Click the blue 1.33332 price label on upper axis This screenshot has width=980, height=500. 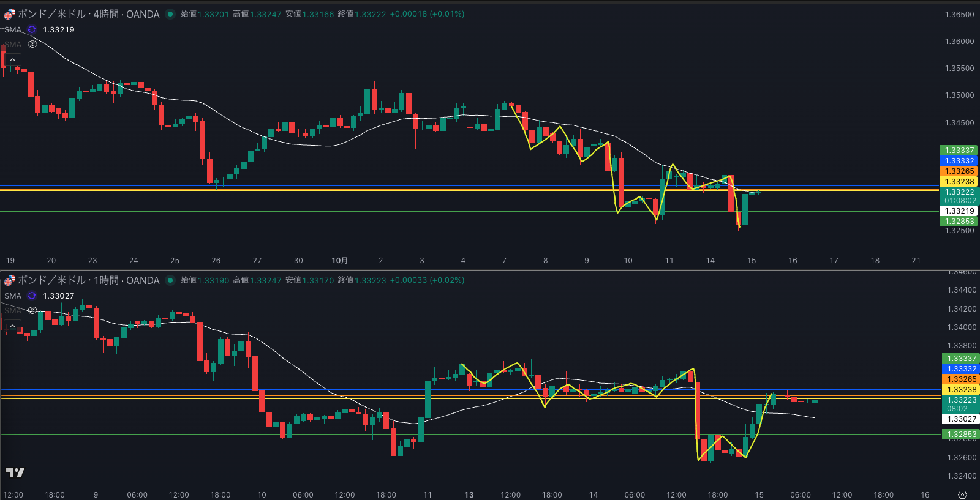tap(959, 161)
